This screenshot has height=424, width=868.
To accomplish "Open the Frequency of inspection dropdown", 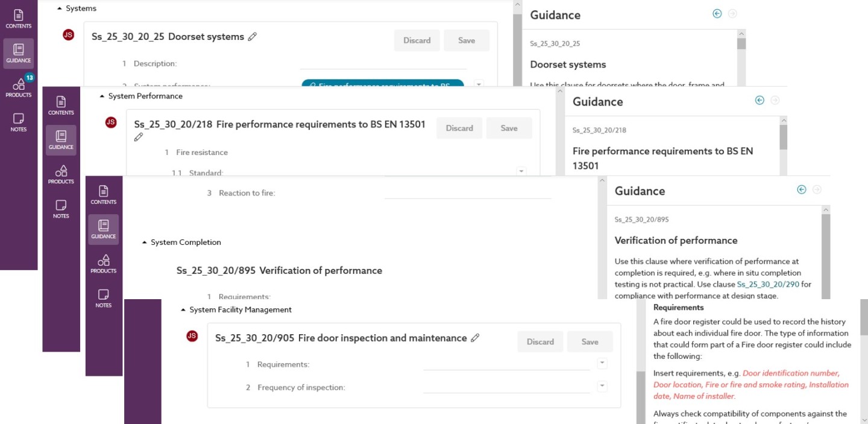I will 602,386.
